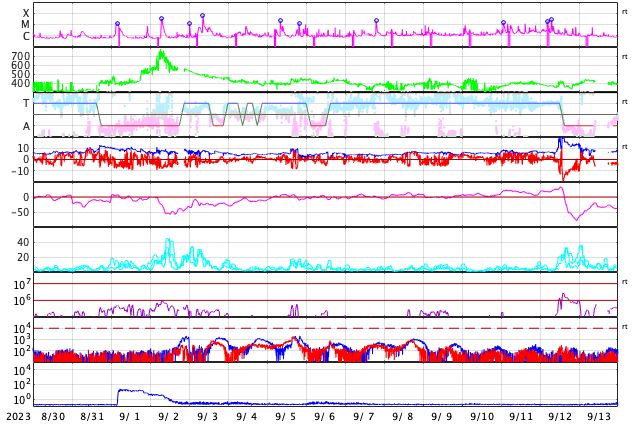Click the rt label beside the T/A sector panel

[x=625, y=102]
